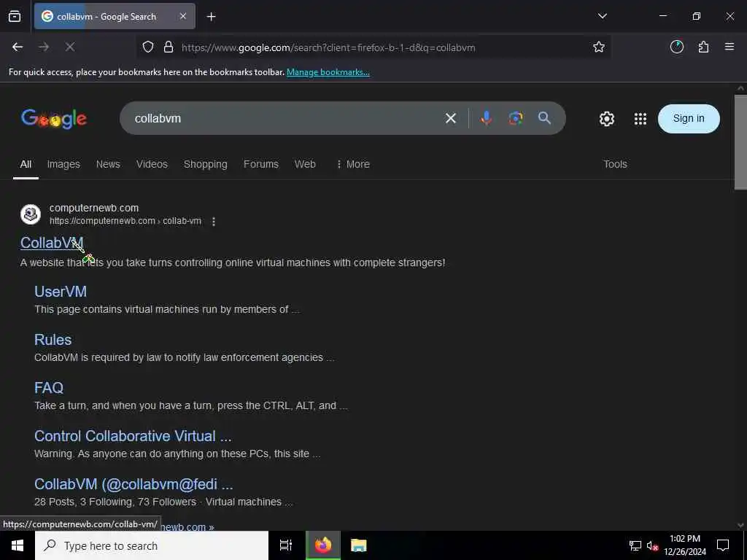Open tracking protection shield icon
This screenshot has width=747, height=560.
click(x=148, y=47)
